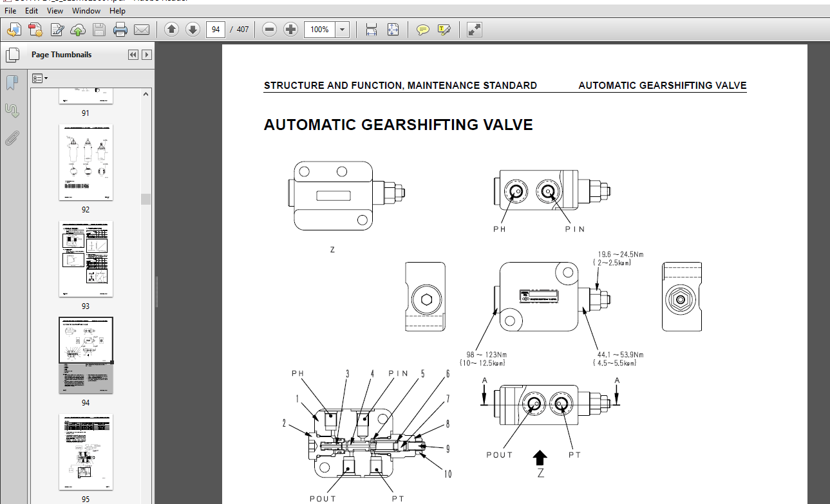Open the Bookmarks panel in the sidebar
830x504 pixels.
12,82
